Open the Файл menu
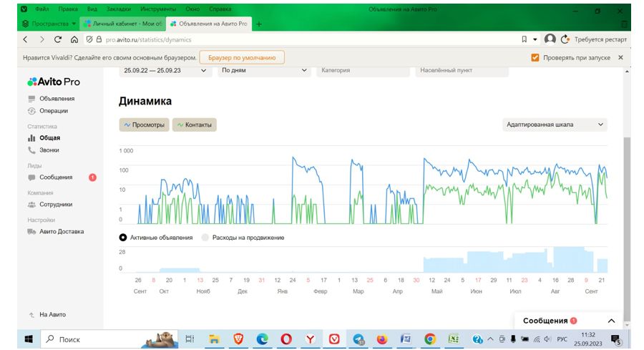The image size is (644, 350). 42,9
